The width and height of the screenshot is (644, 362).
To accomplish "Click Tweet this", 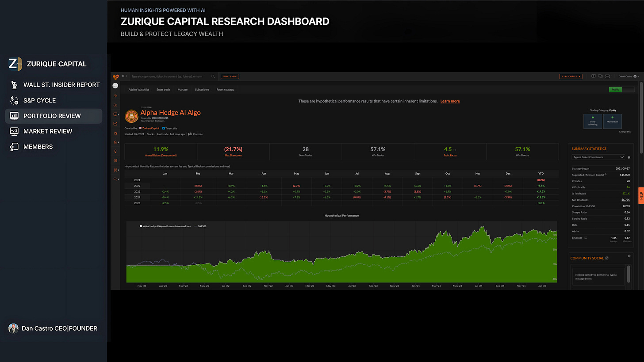I will click(x=169, y=128).
